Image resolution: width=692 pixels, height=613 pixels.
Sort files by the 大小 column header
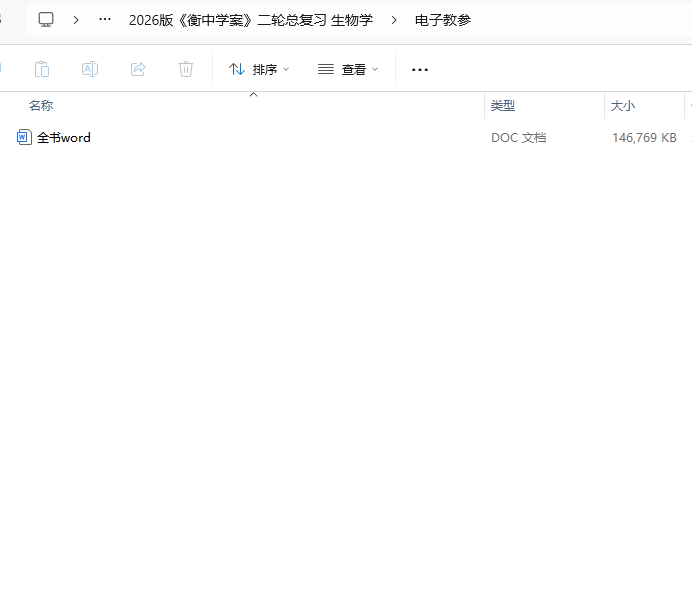tap(622, 105)
